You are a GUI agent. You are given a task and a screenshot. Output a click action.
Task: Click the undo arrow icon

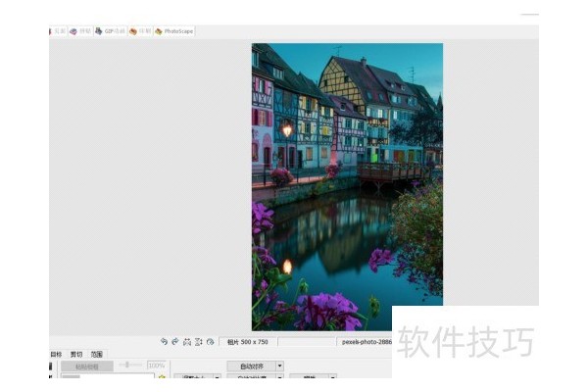[x=164, y=341]
